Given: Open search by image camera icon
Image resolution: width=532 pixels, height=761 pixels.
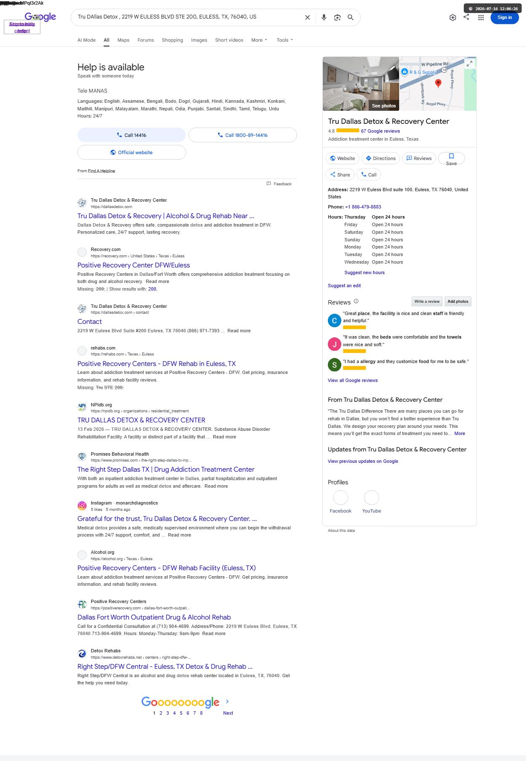Looking at the screenshot, I should click(x=337, y=18).
